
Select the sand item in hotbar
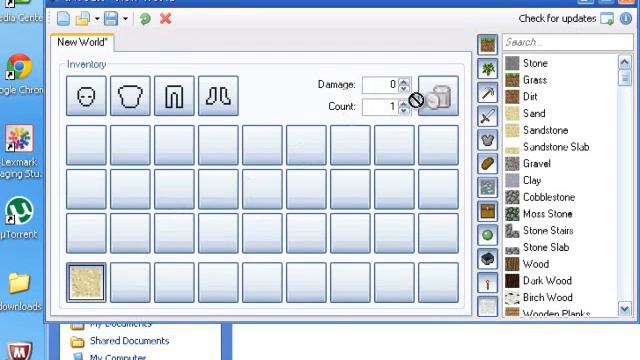coord(86,282)
